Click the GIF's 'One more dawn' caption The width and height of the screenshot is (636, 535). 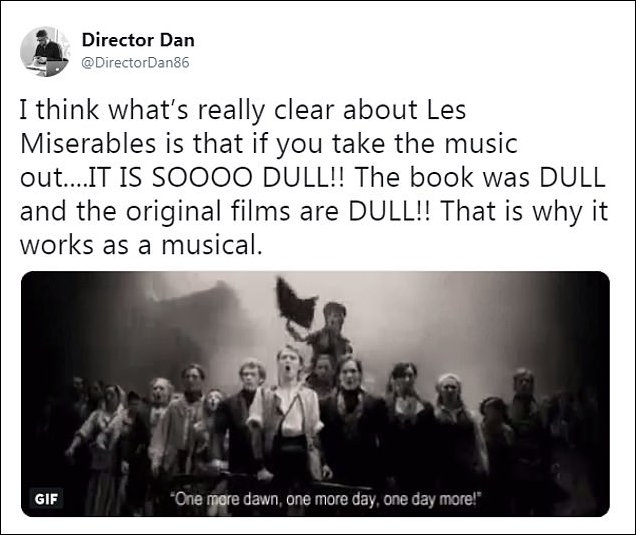pyautogui.click(x=325, y=499)
